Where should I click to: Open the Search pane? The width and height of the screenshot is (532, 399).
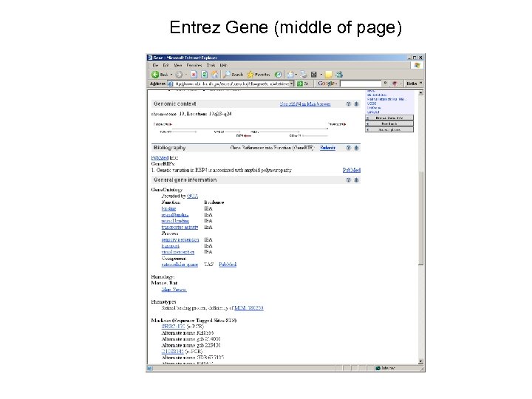pyautogui.click(x=233, y=75)
